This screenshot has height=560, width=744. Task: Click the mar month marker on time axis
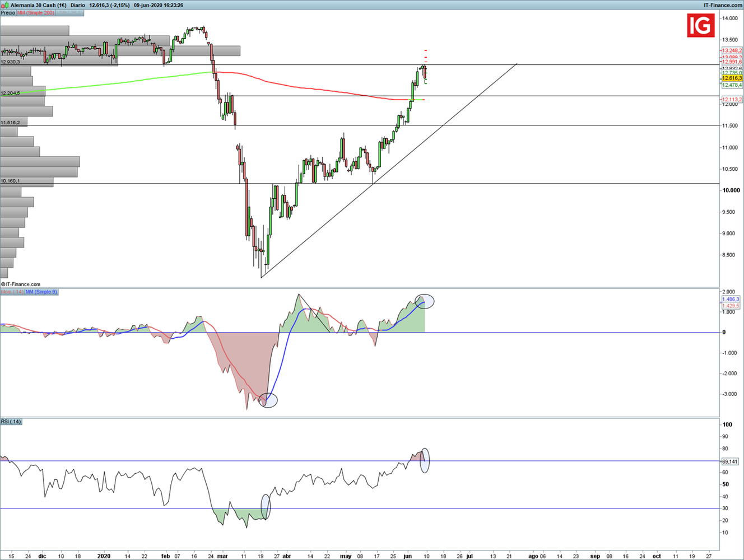[222, 556]
